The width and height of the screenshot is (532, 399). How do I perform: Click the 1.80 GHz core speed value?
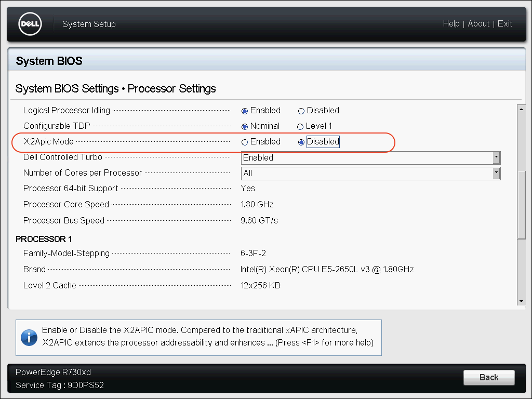pos(257,204)
